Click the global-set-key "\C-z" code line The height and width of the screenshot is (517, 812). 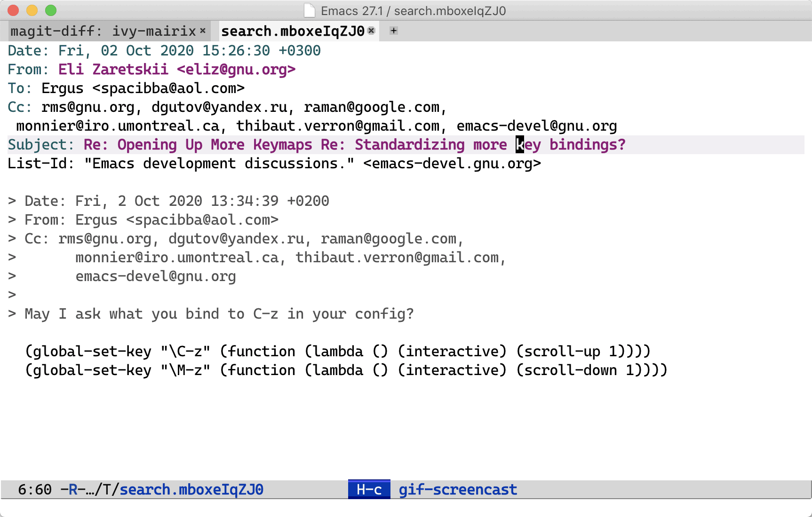point(338,352)
